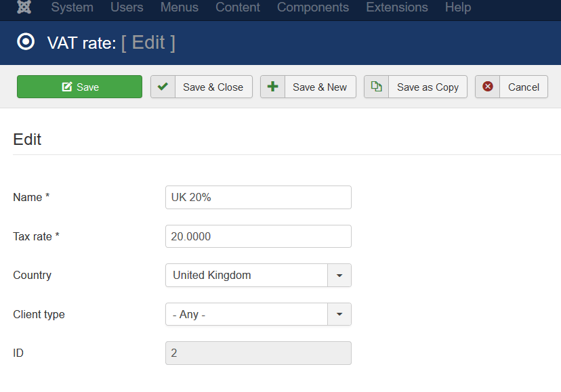
Task: Open the Users menu
Action: (x=127, y=7)
